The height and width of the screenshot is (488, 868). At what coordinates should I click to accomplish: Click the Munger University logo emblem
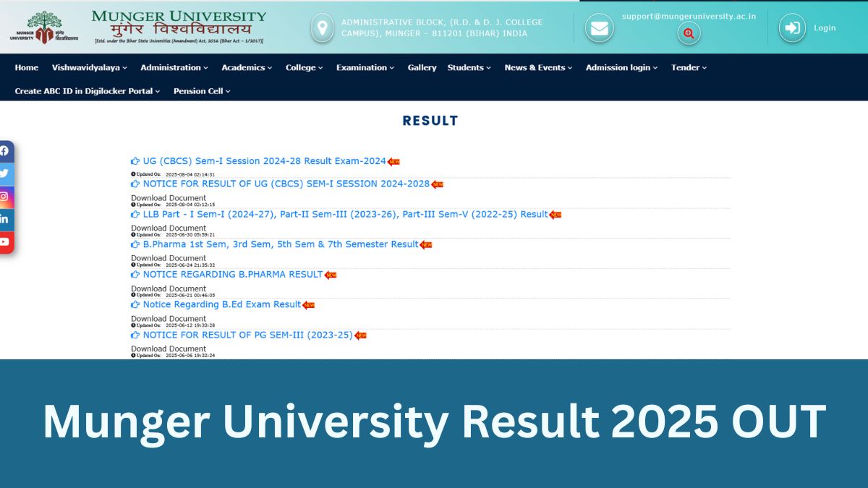tap(44, 27)
